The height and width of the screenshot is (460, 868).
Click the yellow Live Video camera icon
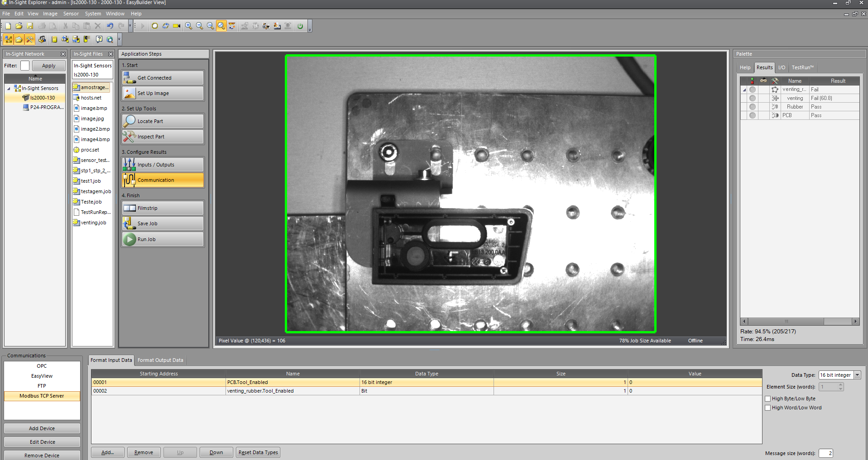pos(177,26)
